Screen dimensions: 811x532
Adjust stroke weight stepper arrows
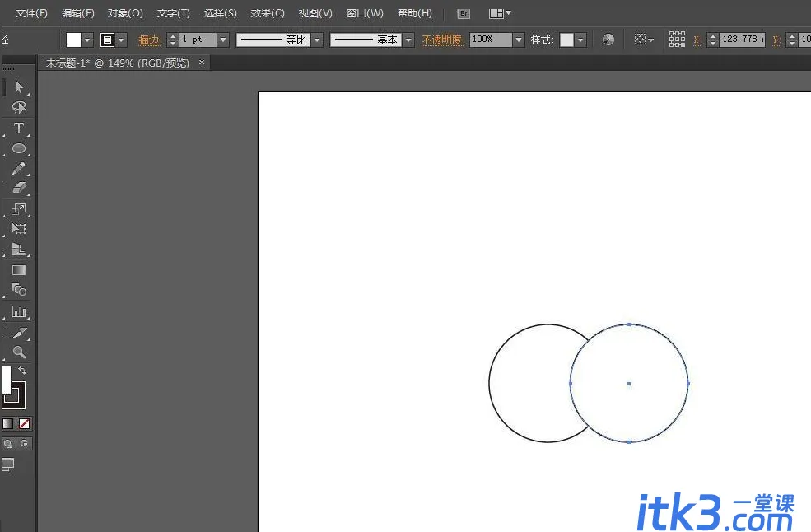(x=173, y=40)
